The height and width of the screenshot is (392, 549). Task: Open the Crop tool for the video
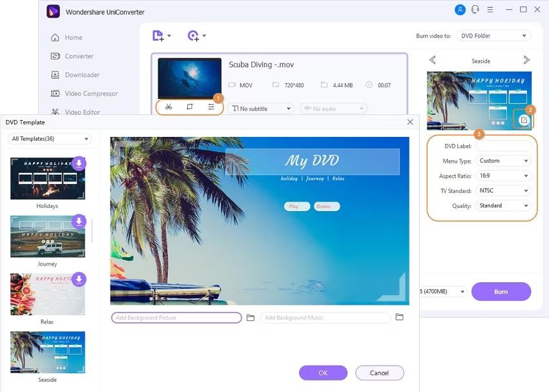[189, 107]
